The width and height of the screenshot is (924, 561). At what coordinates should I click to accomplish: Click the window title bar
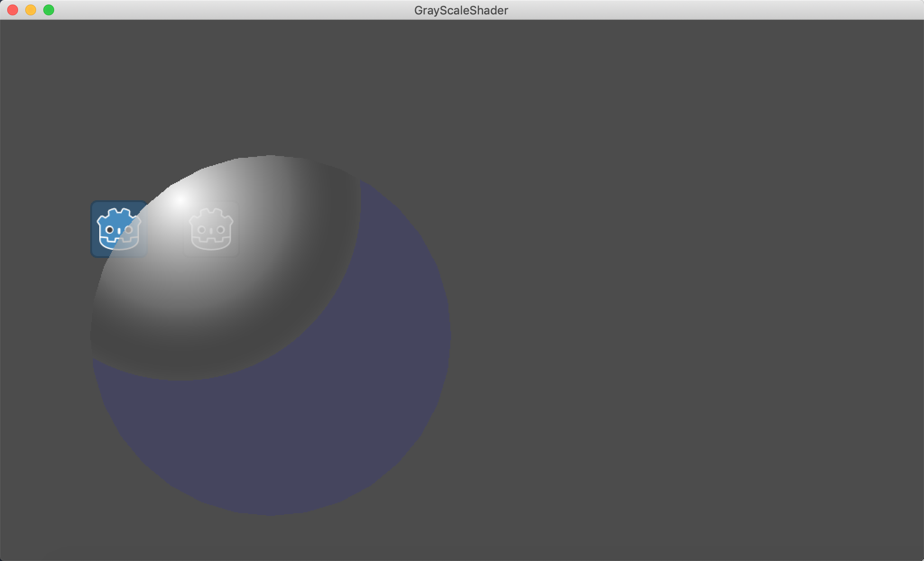677,10
